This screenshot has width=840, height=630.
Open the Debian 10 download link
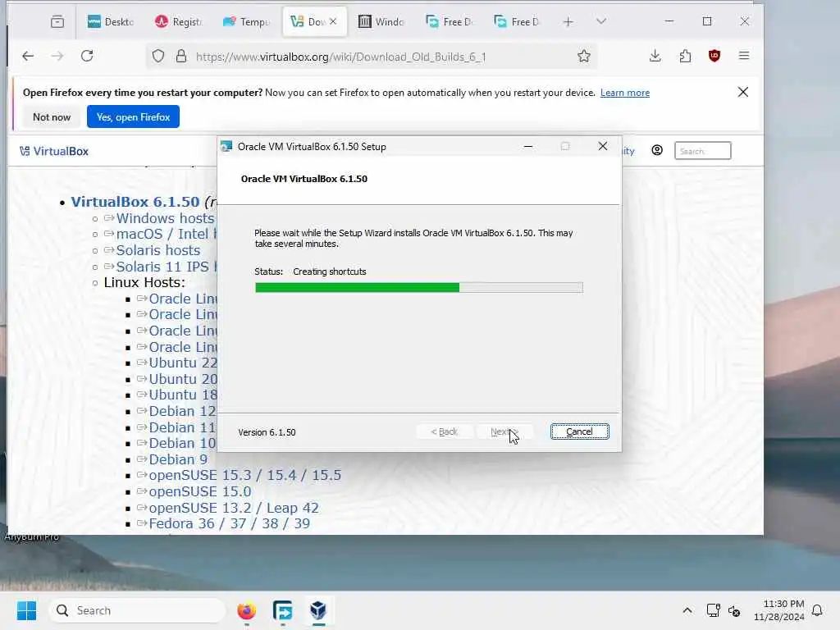point(182,443)
